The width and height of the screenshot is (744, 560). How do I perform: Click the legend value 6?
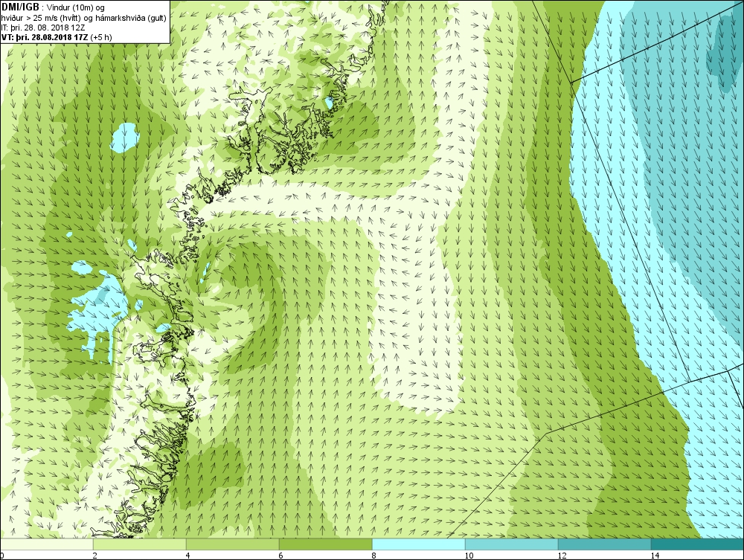click(281, 556)
